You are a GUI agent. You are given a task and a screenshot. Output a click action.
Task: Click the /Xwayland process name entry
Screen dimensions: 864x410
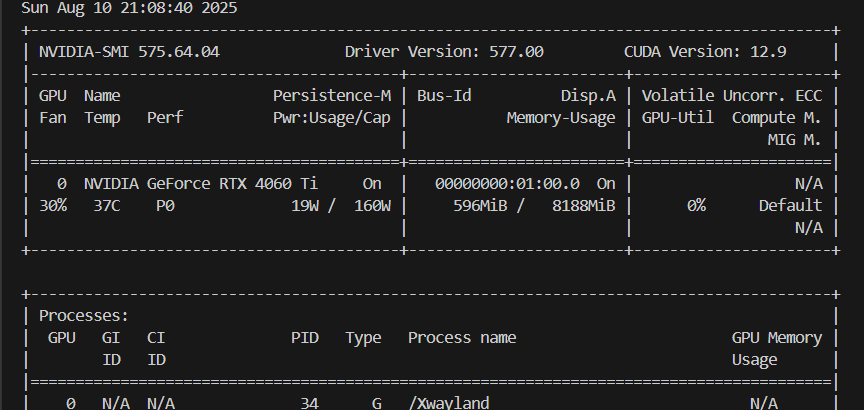click(449, 403)
